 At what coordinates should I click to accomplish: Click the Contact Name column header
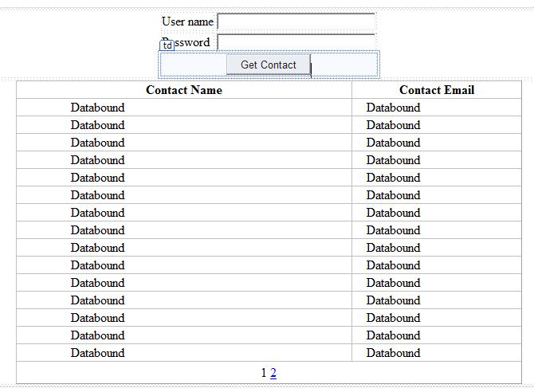point(184,90)
